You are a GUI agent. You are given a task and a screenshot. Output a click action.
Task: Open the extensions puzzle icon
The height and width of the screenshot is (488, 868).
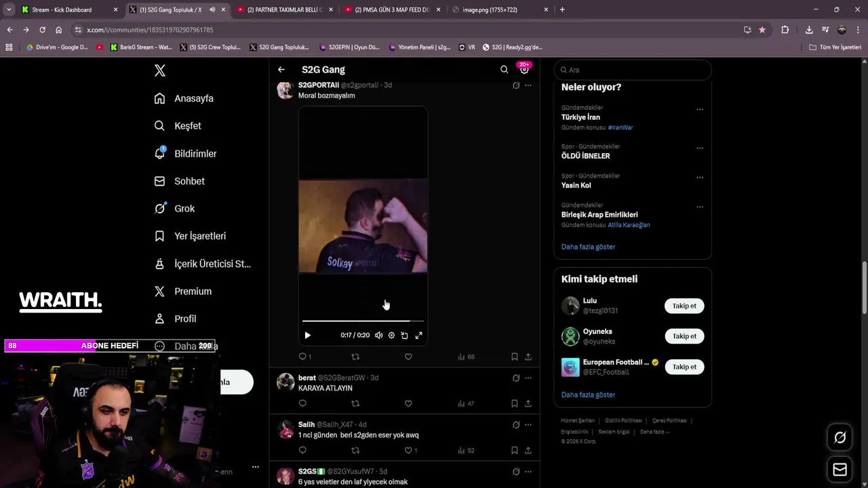[785, 30]
